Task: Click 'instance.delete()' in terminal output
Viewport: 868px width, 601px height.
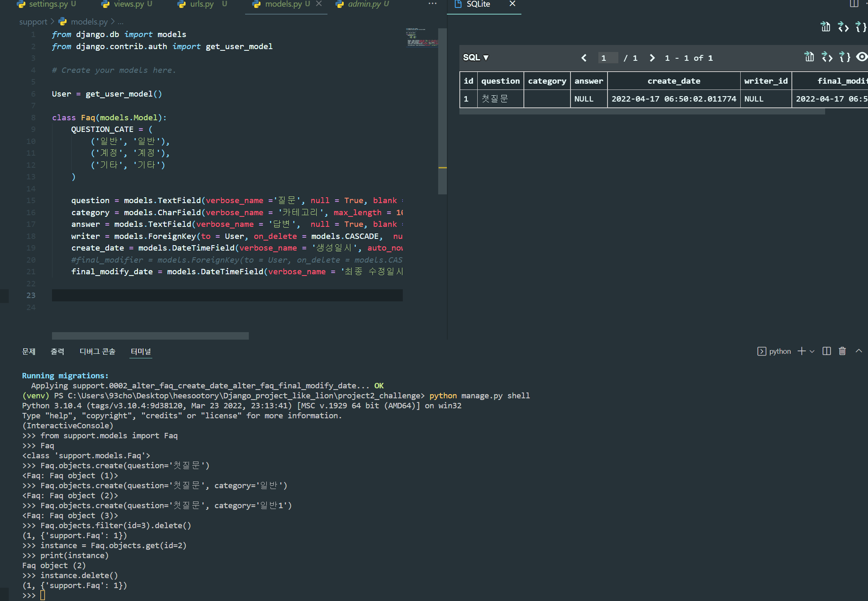Action: click(79, 576)
